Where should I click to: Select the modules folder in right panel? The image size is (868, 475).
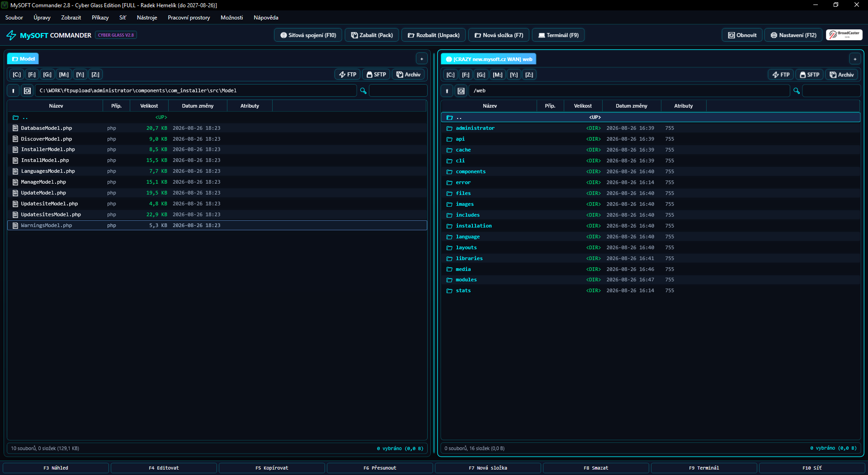[x=651, y=280]
